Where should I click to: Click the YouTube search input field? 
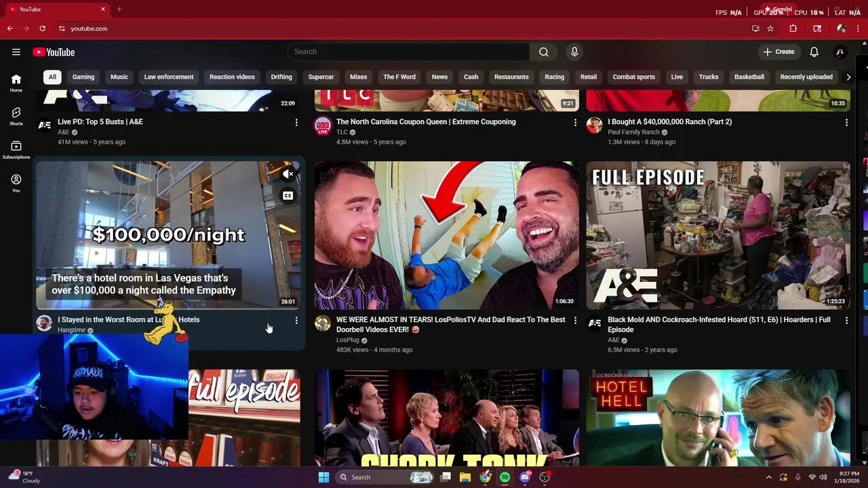(x=409, y=52)
